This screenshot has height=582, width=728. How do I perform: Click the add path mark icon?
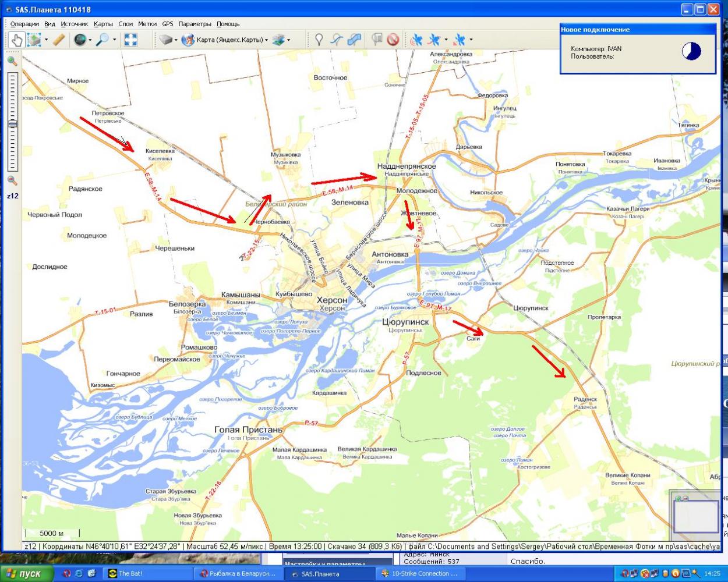pos(336,40)
